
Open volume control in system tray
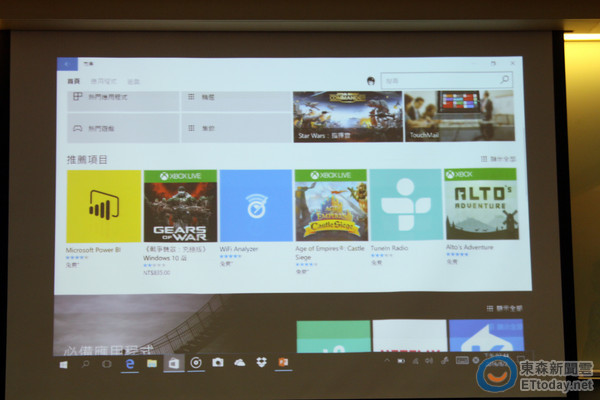(429, 361)
